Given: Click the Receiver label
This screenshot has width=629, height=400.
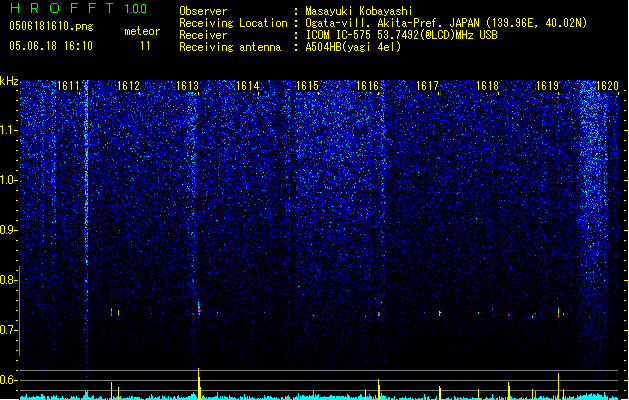Looking at the screenshot, I should point(203,35).
